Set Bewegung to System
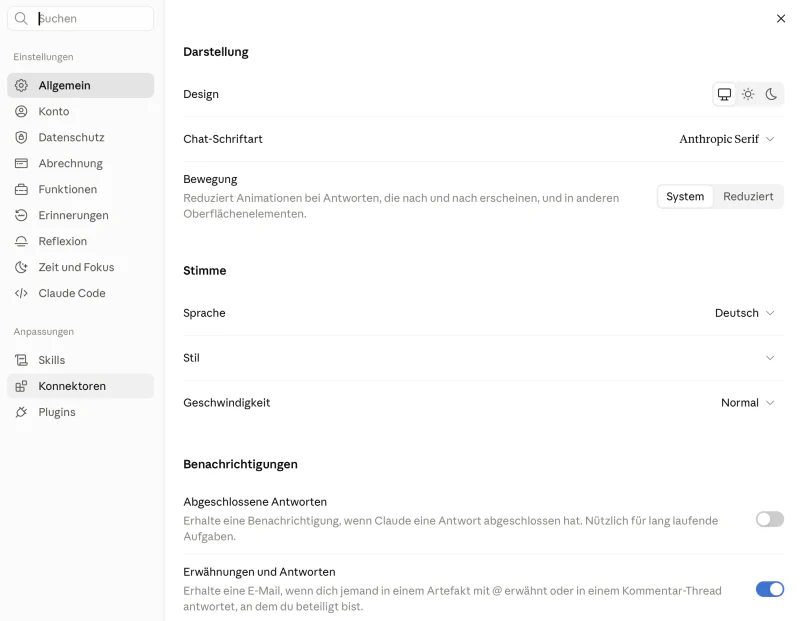800x621 pixels. click(685, 197)
